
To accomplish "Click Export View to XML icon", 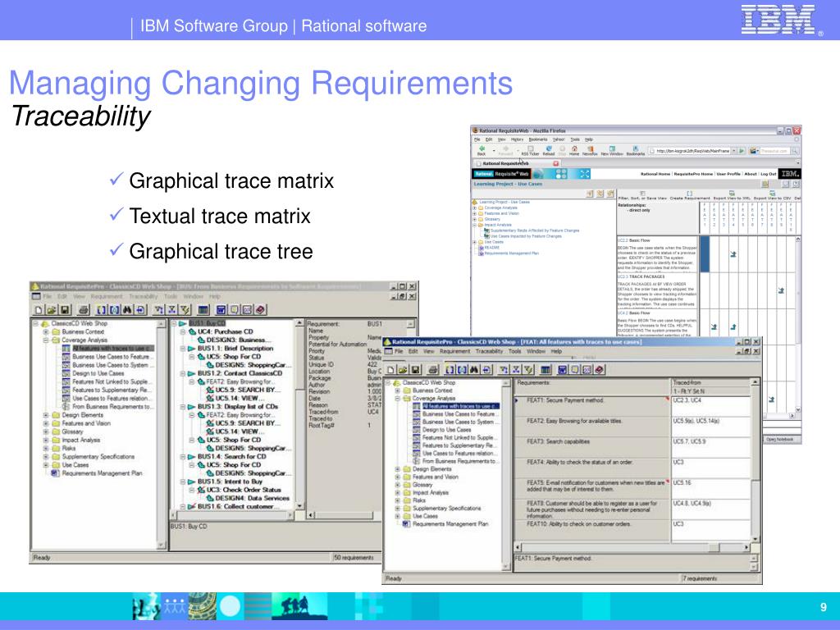I will (x=731, y=195).
